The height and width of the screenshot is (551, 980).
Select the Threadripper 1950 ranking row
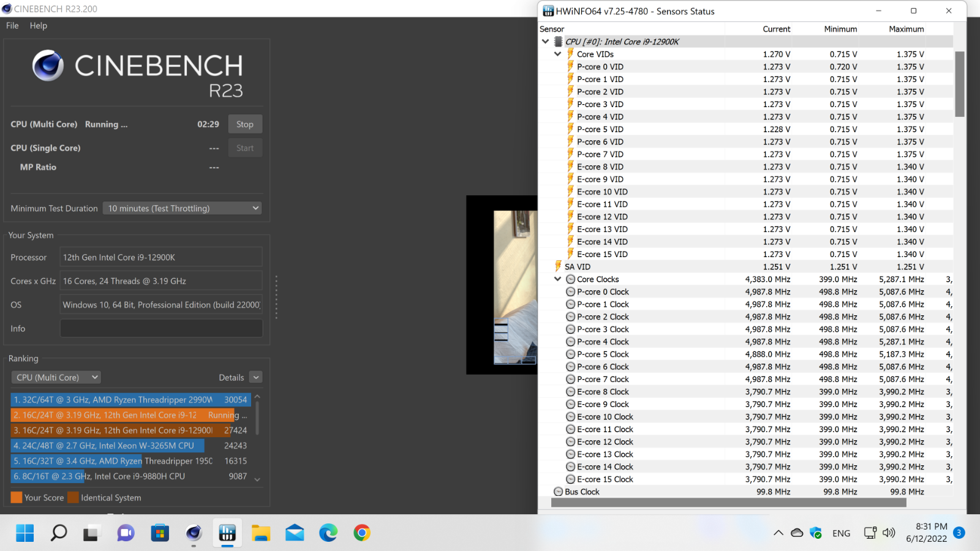coord(130,461)
